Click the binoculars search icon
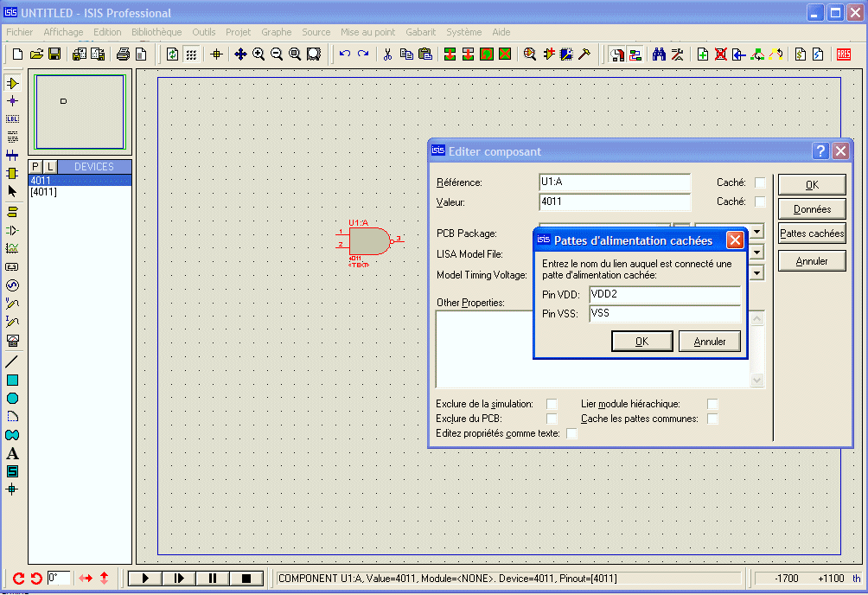Screen dimensions: 868x595 [659, 54]
